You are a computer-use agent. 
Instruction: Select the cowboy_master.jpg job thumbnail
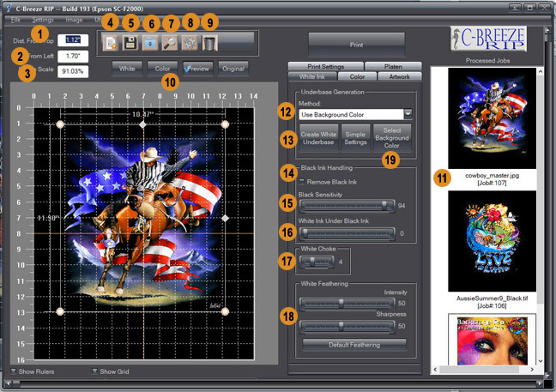[492, 118]
